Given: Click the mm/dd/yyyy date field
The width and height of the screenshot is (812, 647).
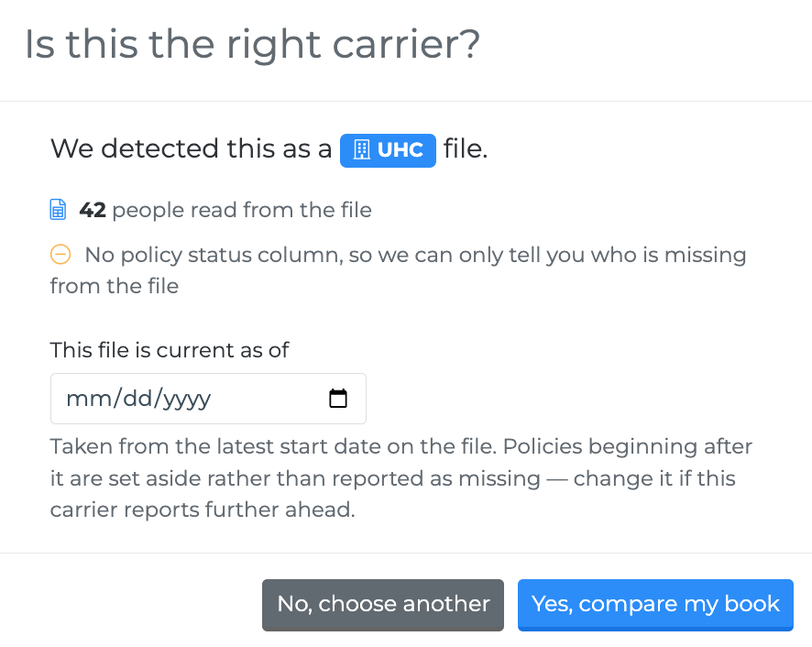Looking at the screenshot, I should pos(208,399).
